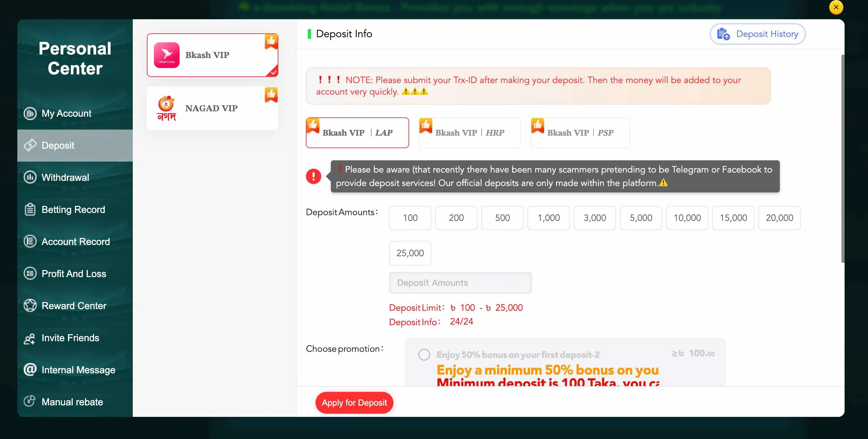868x439 pixels.
Task: Go to Betting Record
Action: [x=75, y=209]
